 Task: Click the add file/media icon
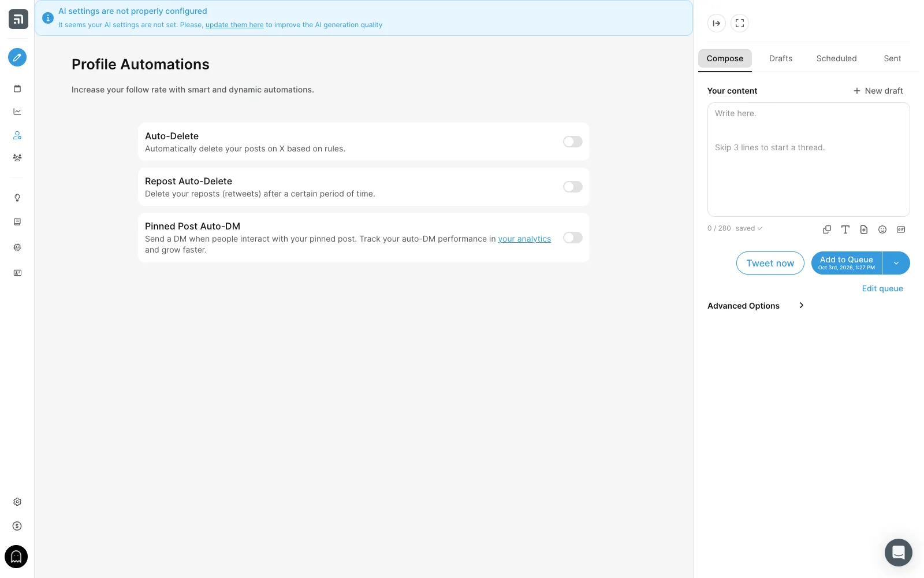(x=864, y=229)
